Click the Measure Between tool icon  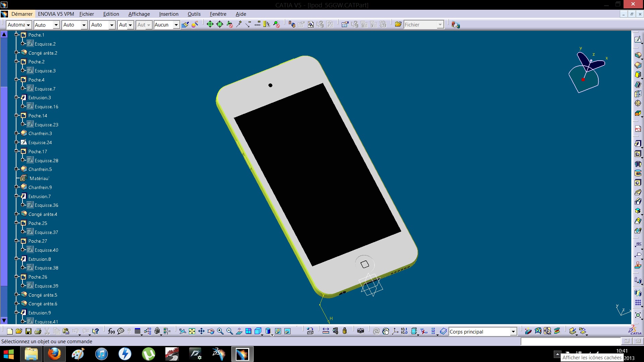pyautogui.click(x=326, y=331)
